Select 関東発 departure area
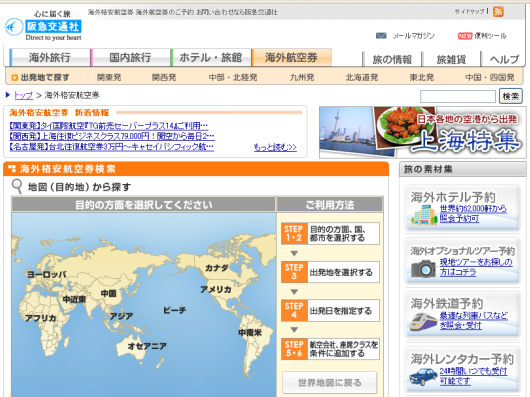This screenshot has width=530, height=397. [x=109, y=77]
